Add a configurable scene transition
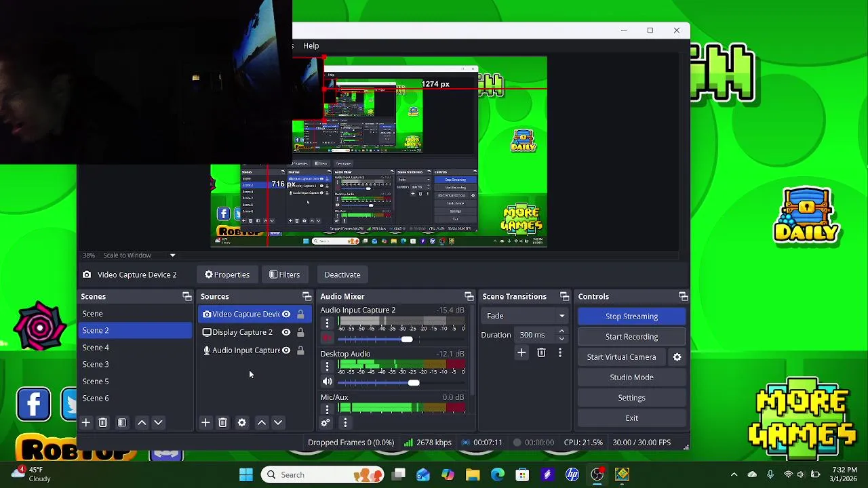Screen dimensions: 868x488 [x=521, y=352]
